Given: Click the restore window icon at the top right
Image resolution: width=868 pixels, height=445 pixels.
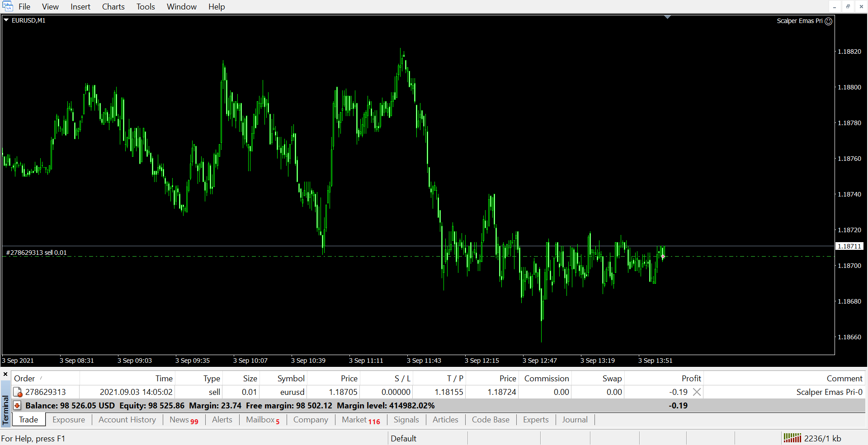Looking at the screenshot, I should 848,7.
